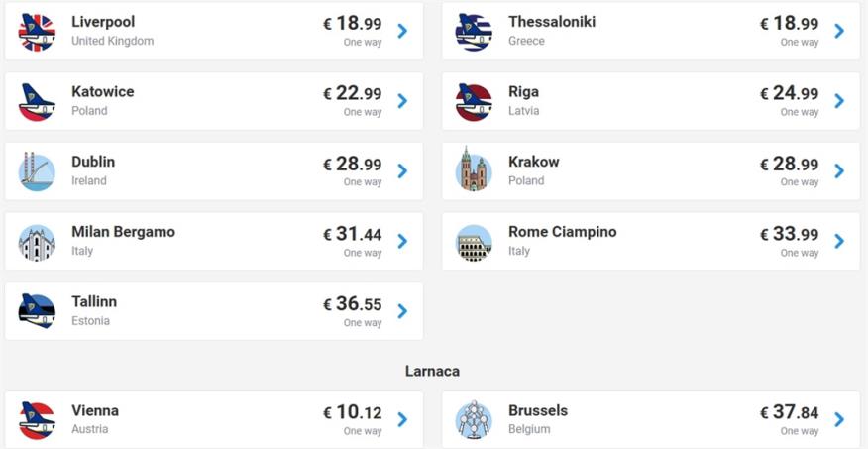Open the Brussels fare chevron arrow
The width and height of the screenshot is (868, 449).
[839, 419]
